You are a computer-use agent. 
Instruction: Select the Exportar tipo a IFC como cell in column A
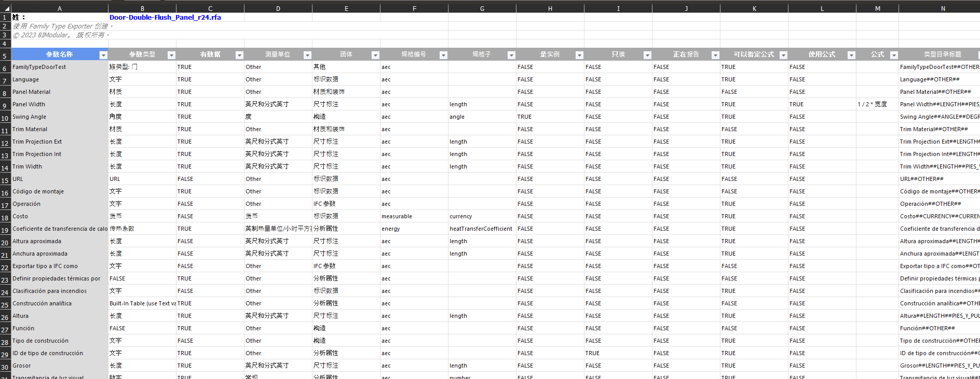60,266
